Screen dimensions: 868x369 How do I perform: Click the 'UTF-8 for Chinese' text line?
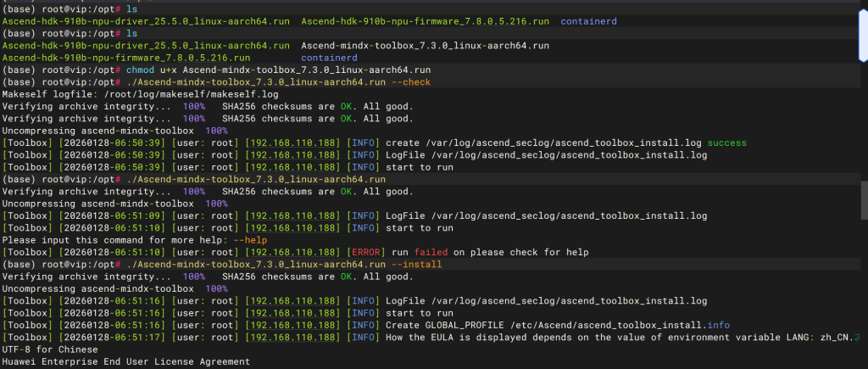click(50, 349)
